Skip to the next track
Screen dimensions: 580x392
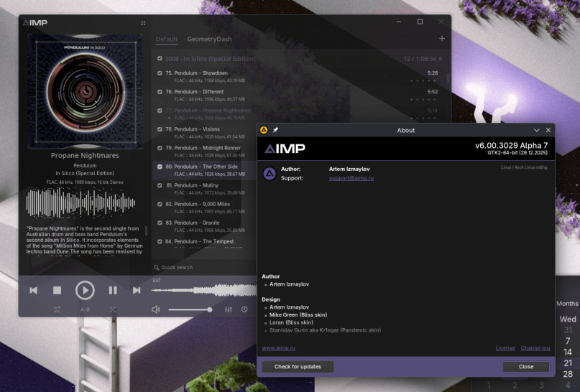coord(137,290)
